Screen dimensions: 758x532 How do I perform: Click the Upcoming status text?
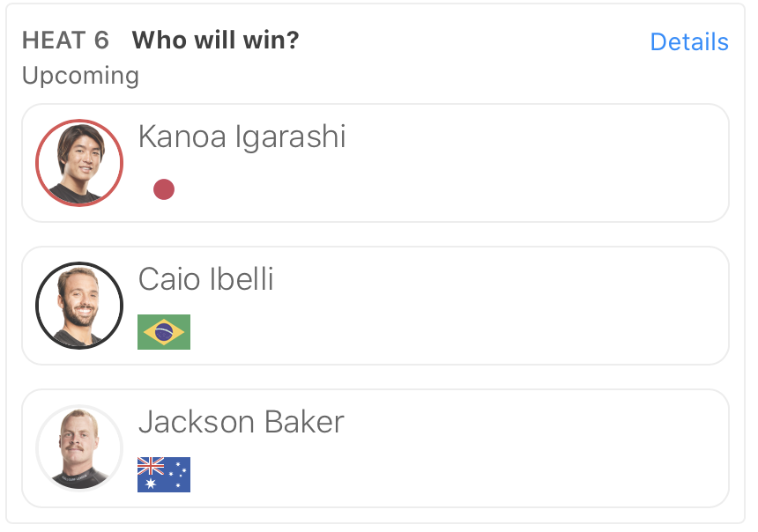tap(80, 76)
